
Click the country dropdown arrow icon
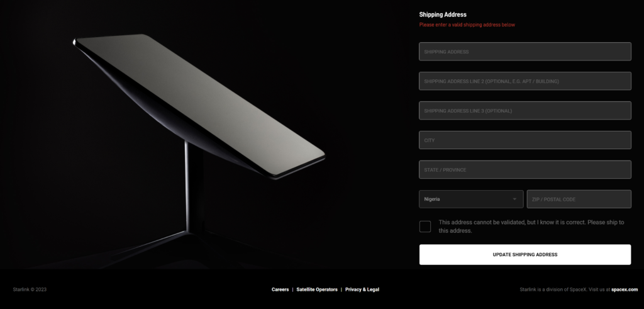click(514, 199)
